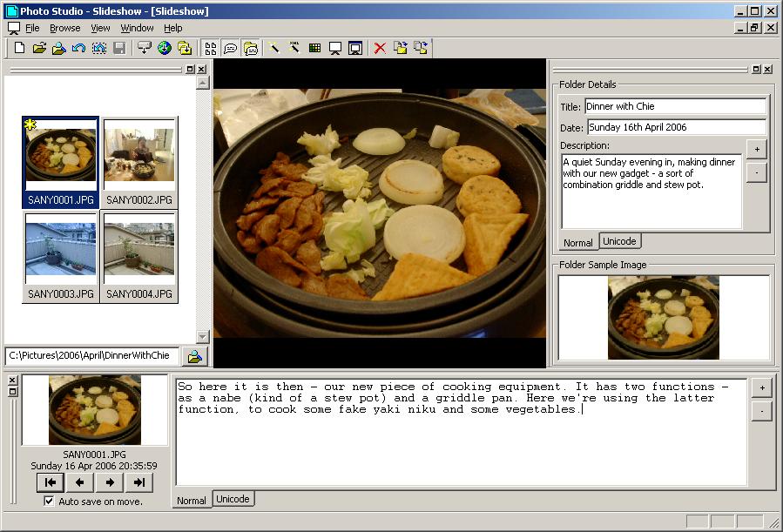Image resolution: width=783 pixels, height=532 pixels.
Task: Click the Undo arrow toolbar icon
Action: 79,48
